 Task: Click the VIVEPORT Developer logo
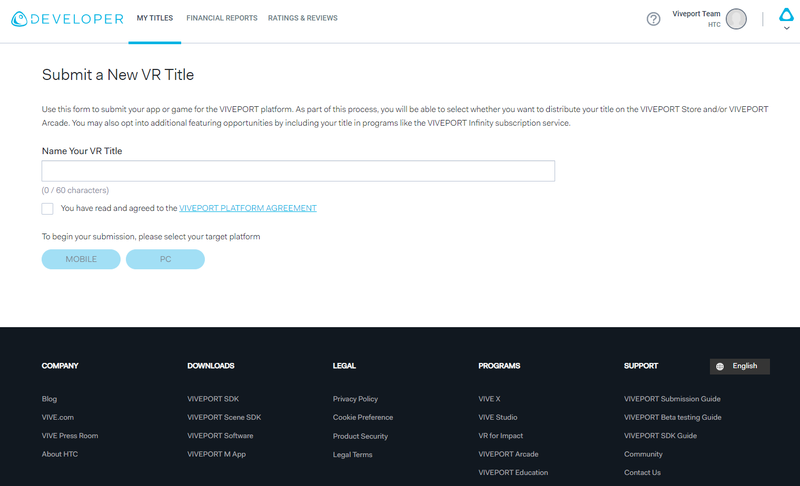click(x=67, y=19)
